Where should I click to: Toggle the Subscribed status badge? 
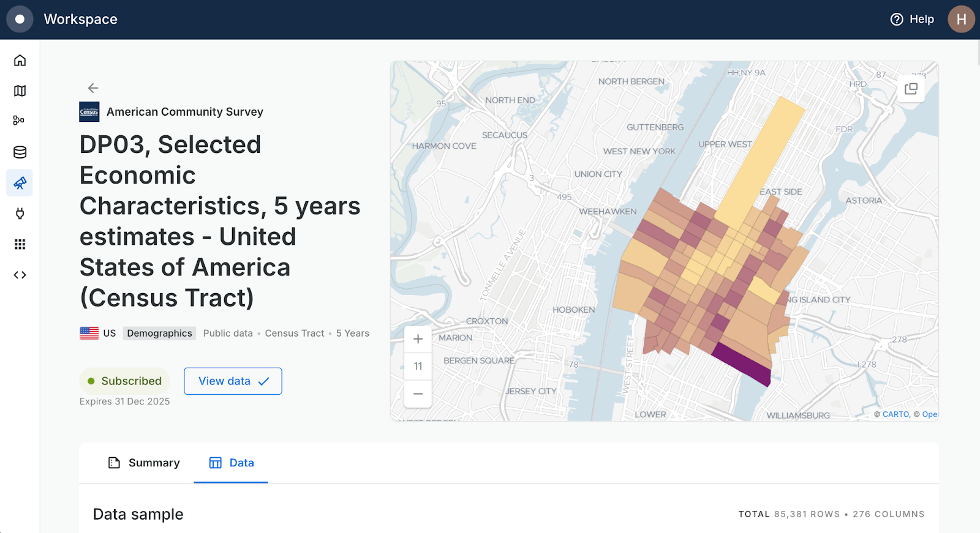tap(124, 381)
